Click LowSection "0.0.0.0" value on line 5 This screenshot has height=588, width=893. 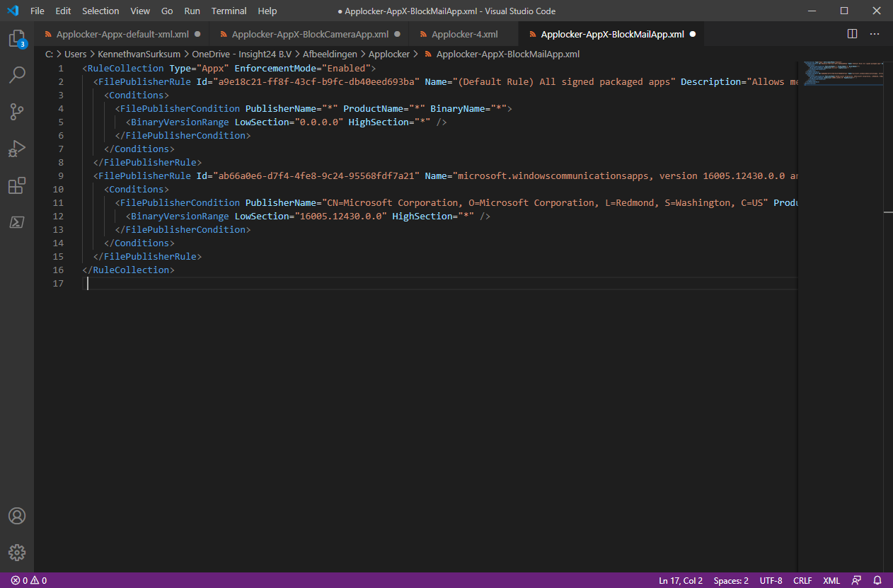(318, 122)
